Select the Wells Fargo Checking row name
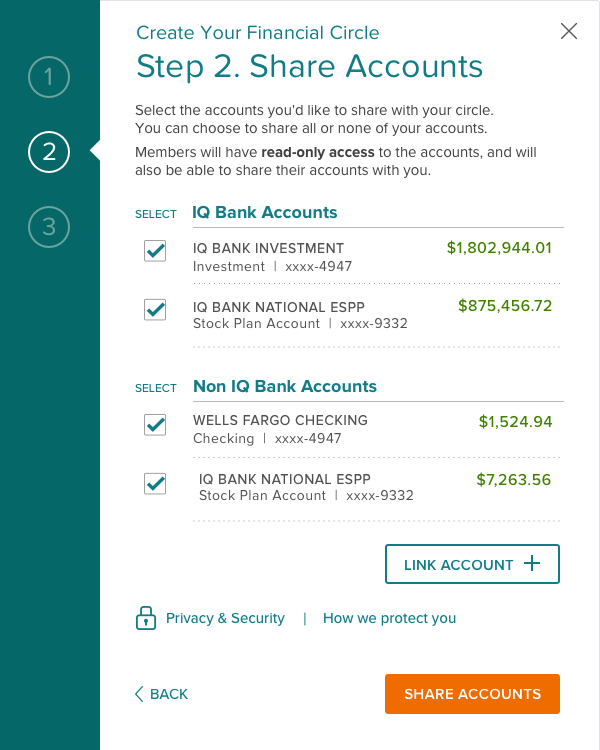Viewport: 600px width, 750px height. click(280, 420)
